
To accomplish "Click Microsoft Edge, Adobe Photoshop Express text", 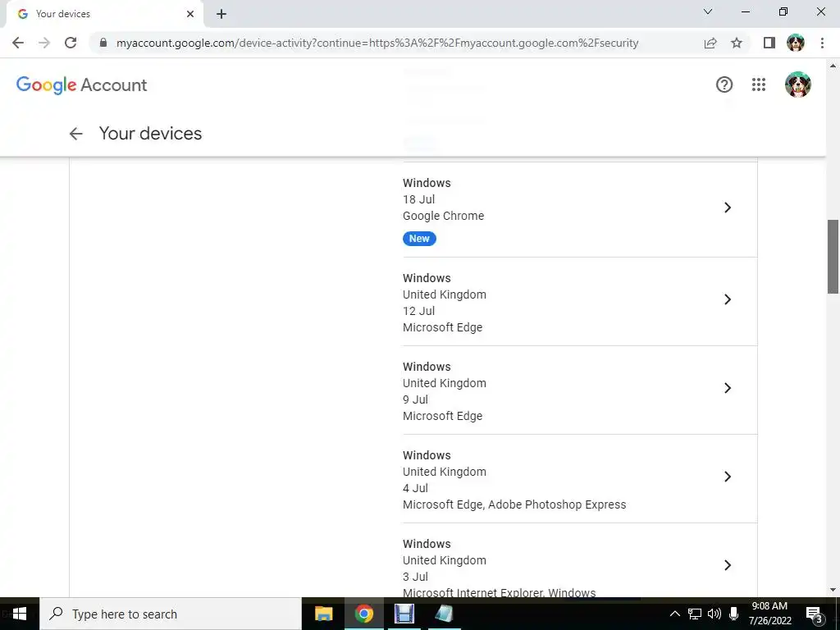I will [514, 504].
